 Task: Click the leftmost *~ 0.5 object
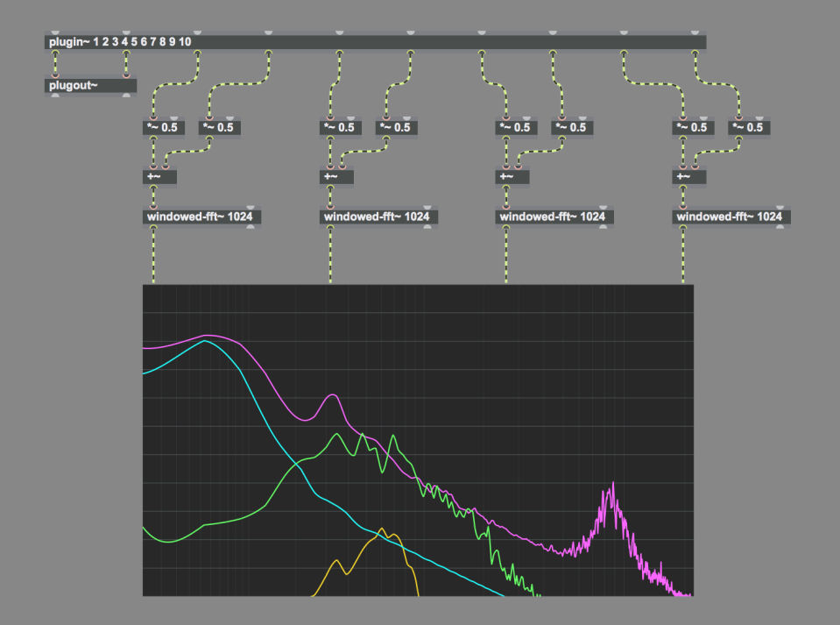click(x=163, y=128)
